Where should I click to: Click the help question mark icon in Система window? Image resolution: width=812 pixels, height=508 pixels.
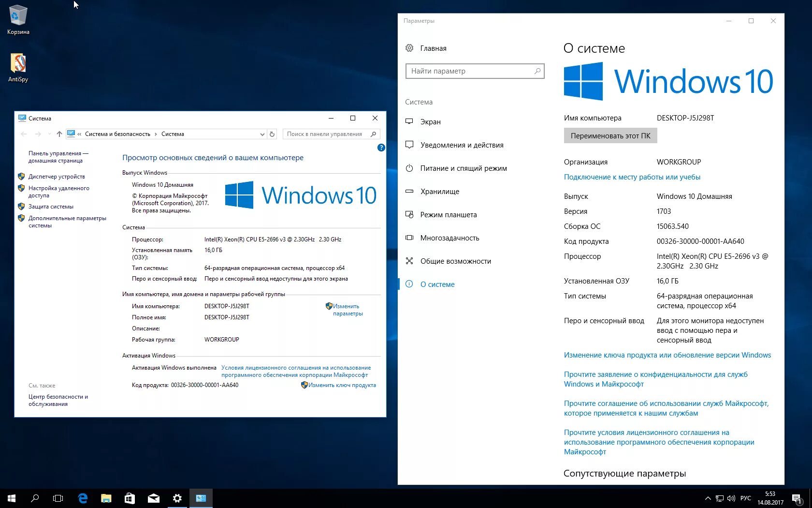381,148
